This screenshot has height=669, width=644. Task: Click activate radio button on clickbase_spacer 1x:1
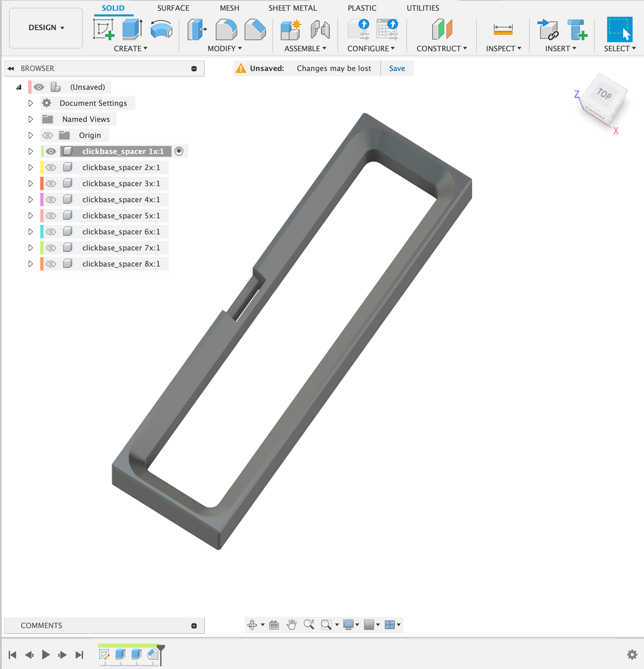coord(179,151)
